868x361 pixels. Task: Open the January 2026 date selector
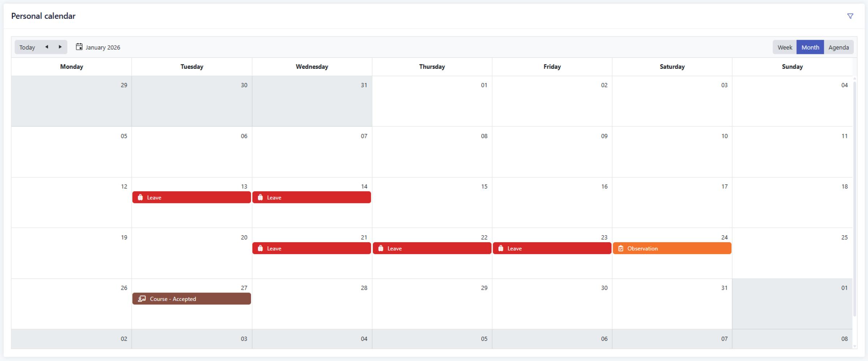103,47
